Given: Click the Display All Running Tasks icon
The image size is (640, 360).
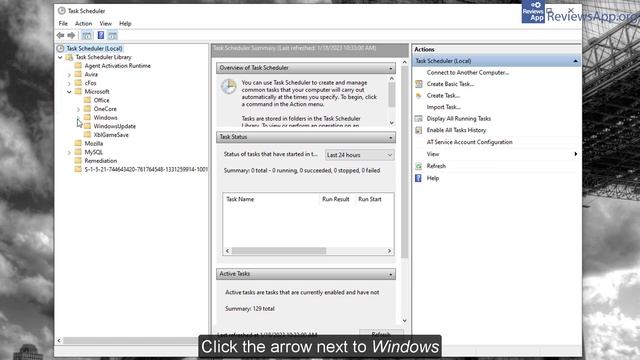Looking at the screenshot, I should pos(418,119).
